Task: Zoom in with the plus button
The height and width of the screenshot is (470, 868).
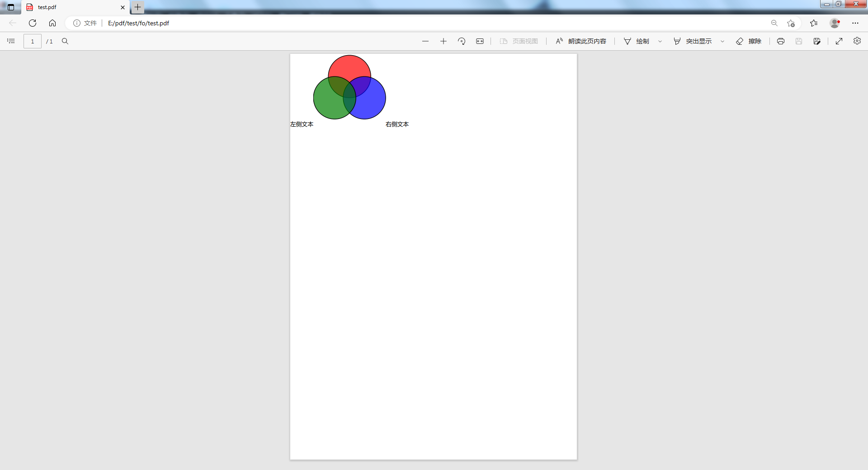Action: [443, 41]
